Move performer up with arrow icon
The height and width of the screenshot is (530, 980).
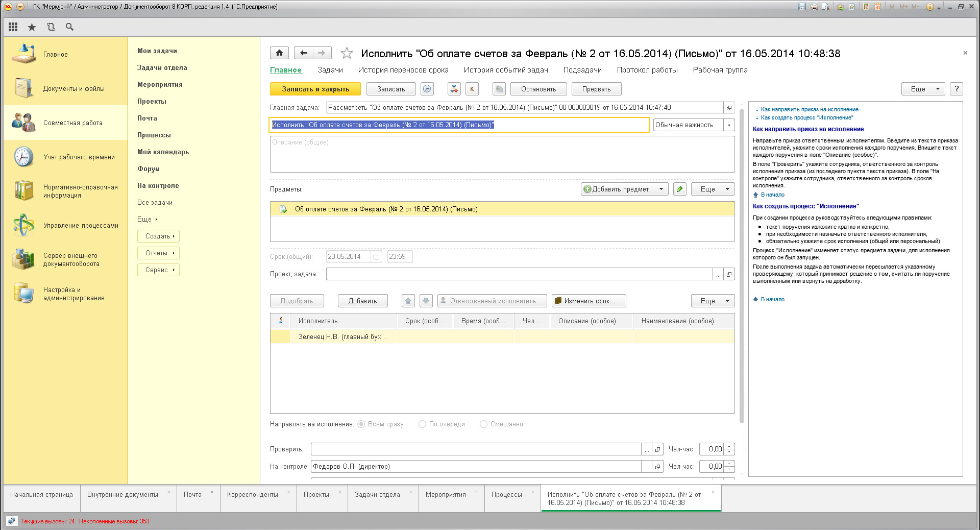coord(408,301)
